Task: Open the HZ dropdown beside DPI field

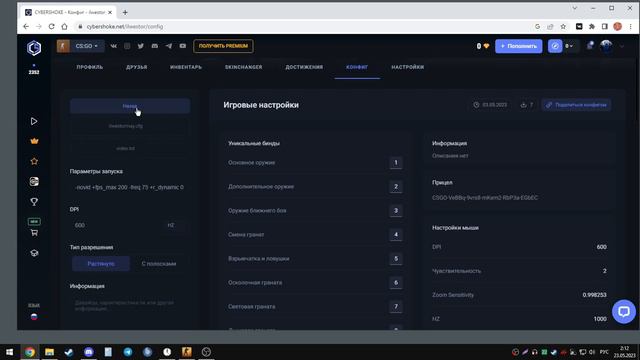Action: point(171,225)
